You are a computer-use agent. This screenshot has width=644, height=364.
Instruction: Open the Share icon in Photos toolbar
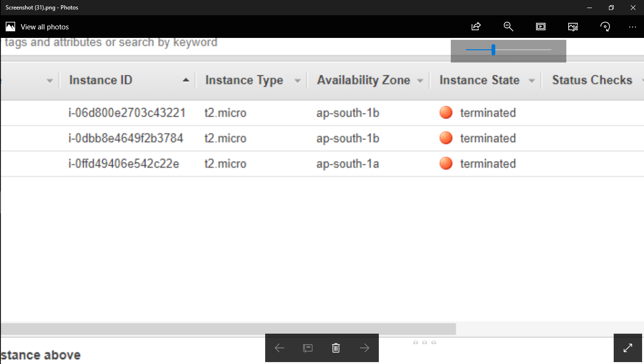pos(476,27)
